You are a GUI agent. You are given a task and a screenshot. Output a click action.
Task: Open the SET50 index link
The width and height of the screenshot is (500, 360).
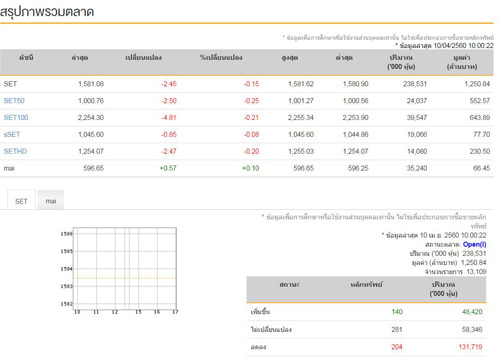(x=14, y=101)
